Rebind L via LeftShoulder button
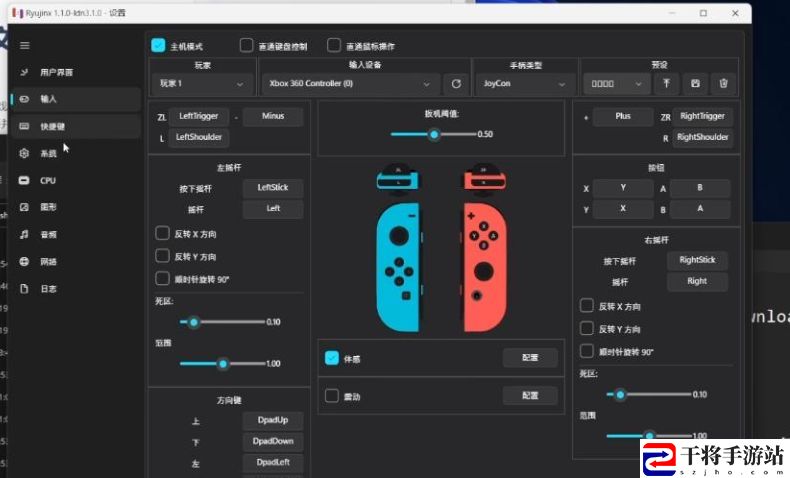Screen dimensions: 790x478 [x=199, y=138]
